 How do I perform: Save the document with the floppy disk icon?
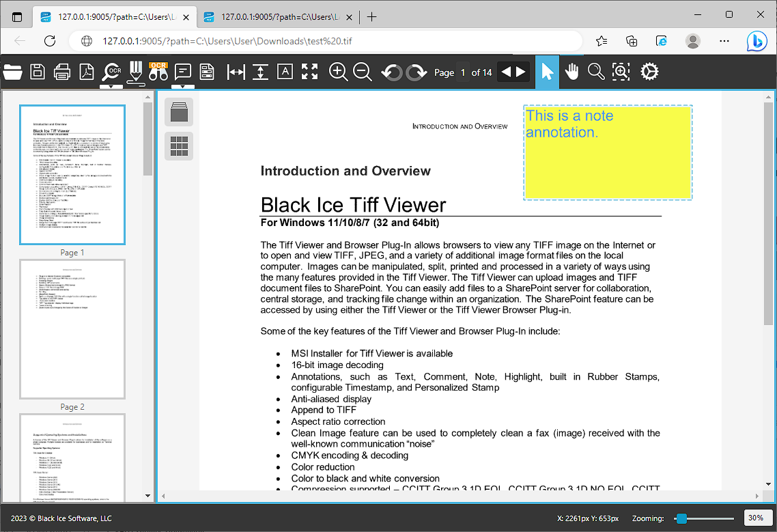coord(37,72)
